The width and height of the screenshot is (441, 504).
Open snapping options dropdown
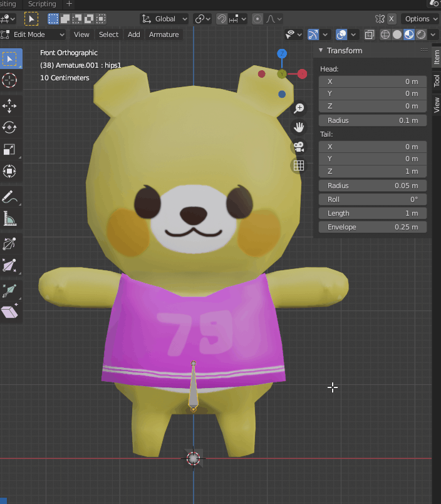238,19
